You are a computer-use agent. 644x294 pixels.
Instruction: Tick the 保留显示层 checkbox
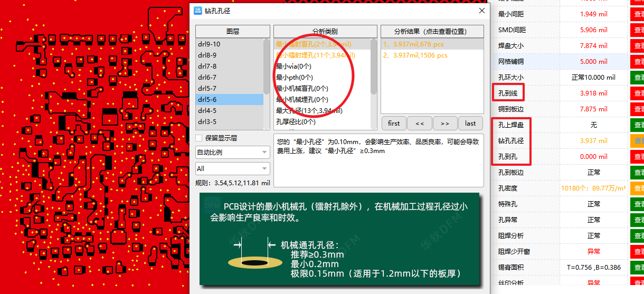click(x=199, y=138)
